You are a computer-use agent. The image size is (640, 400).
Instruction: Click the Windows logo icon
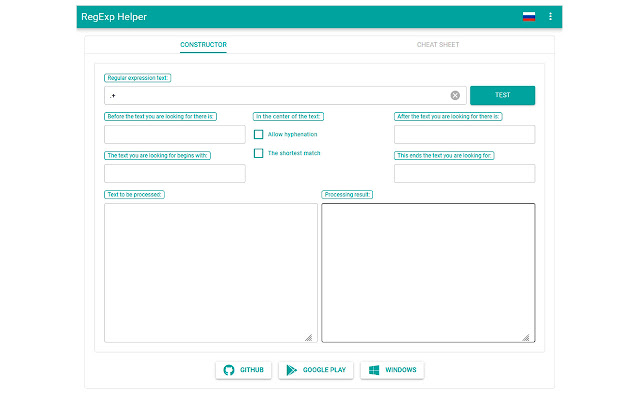373,370
